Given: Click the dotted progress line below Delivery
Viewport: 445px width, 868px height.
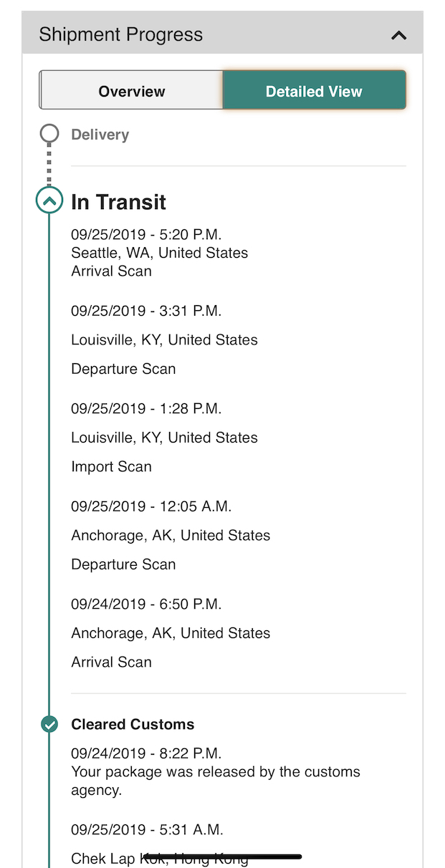Looking at the screenshot, I should (x=49, y=166).
